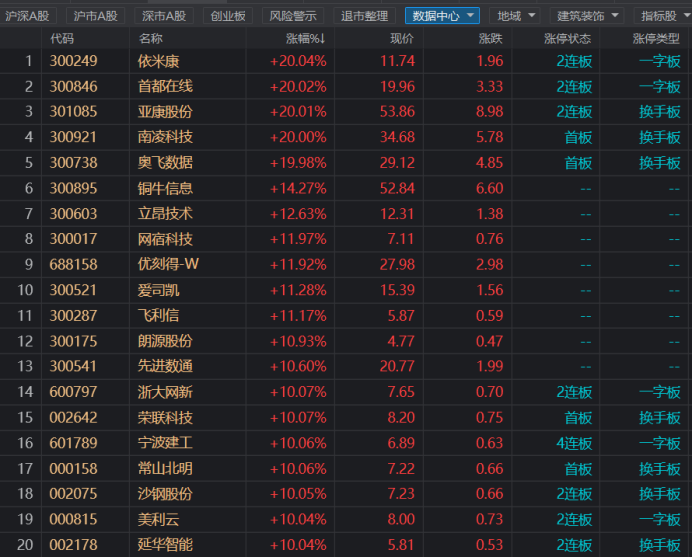Click the 奥飞数据 stock name
This screenshot has width=692, height=558.
pyautogui.click(x=165, y=163)
